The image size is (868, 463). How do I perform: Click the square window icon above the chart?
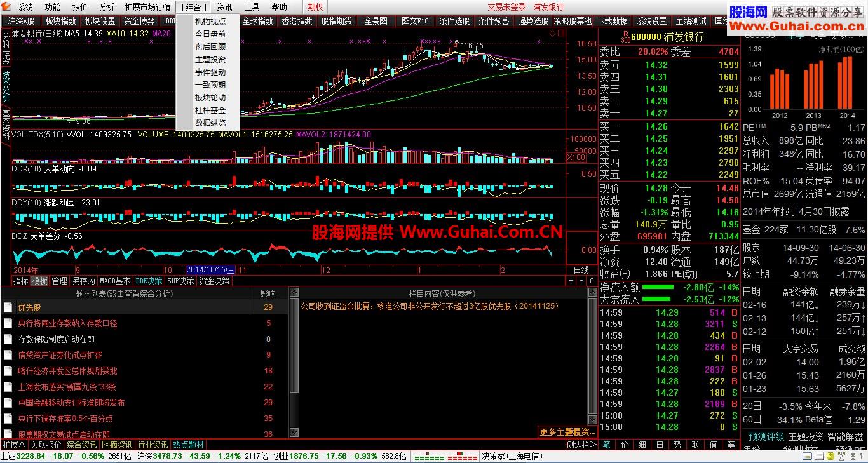[560, 33]
